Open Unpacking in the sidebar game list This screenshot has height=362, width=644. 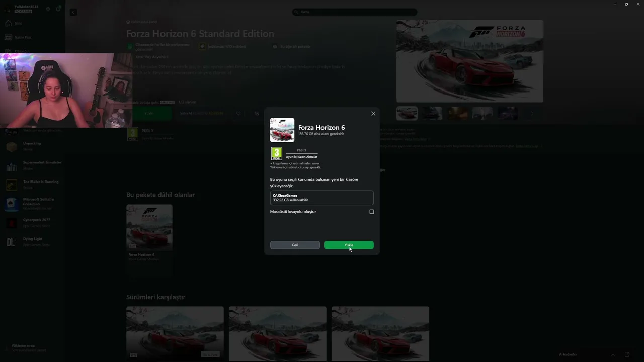click(x=32, y=146)
